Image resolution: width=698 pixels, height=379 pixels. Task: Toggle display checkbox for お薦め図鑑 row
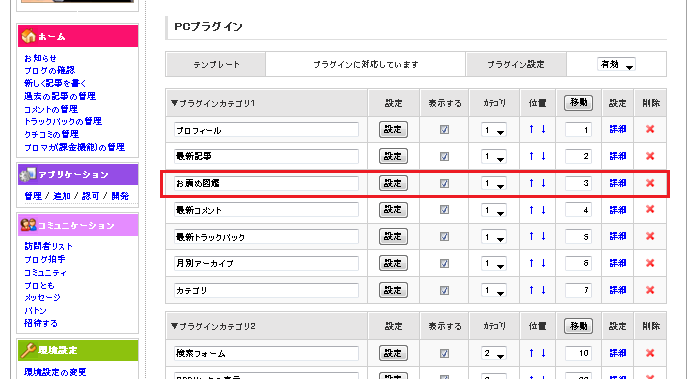444,183
